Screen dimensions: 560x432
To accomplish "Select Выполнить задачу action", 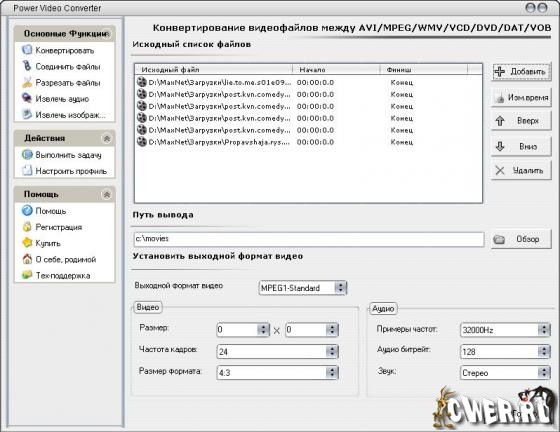I will [69, 155].
